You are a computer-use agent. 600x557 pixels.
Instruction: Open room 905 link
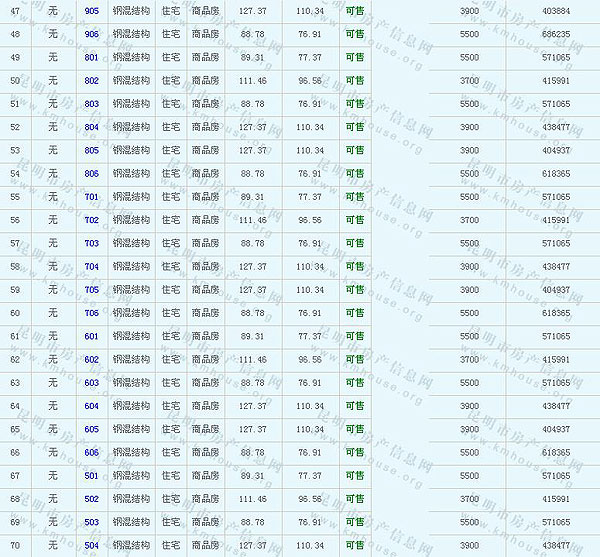[92, 11]
